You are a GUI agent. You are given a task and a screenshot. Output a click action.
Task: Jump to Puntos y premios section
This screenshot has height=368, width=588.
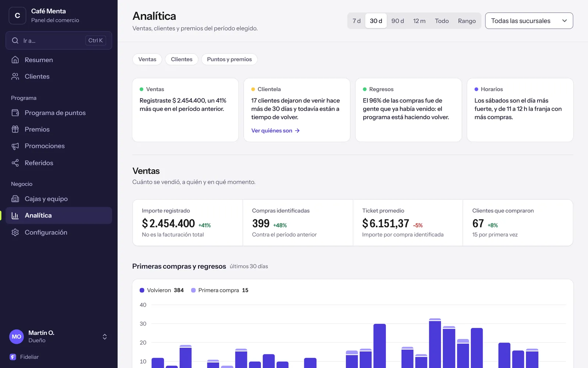[x=229, y=59]
